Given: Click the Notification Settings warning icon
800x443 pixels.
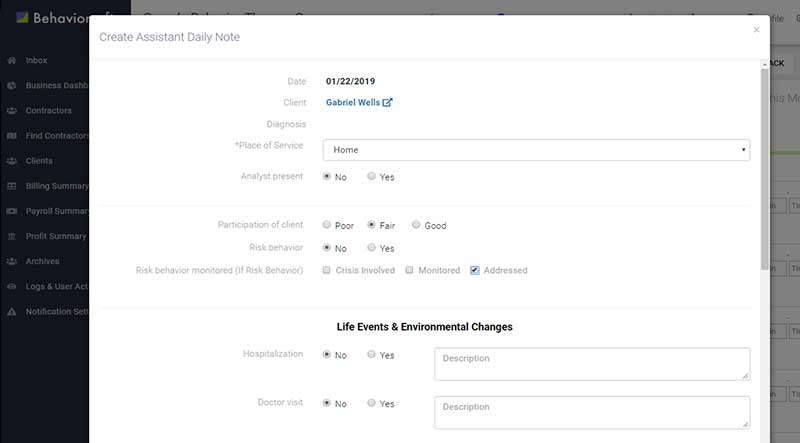Looking at the screenshot, I should point(11,311).
